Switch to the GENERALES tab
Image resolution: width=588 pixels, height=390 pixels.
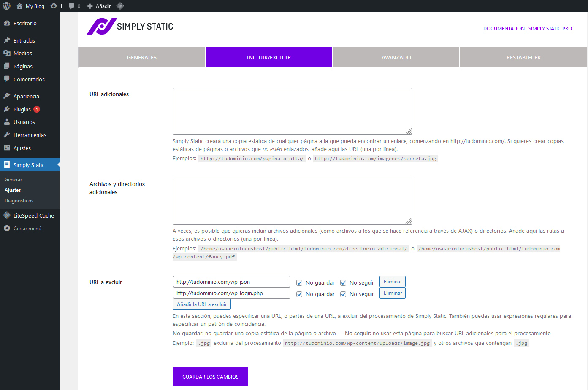tap(142, 57)
